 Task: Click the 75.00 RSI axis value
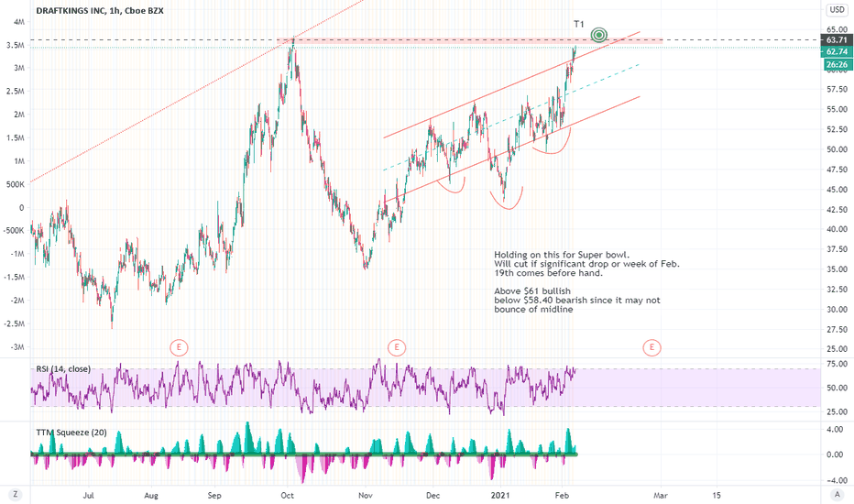click(837, 364)
